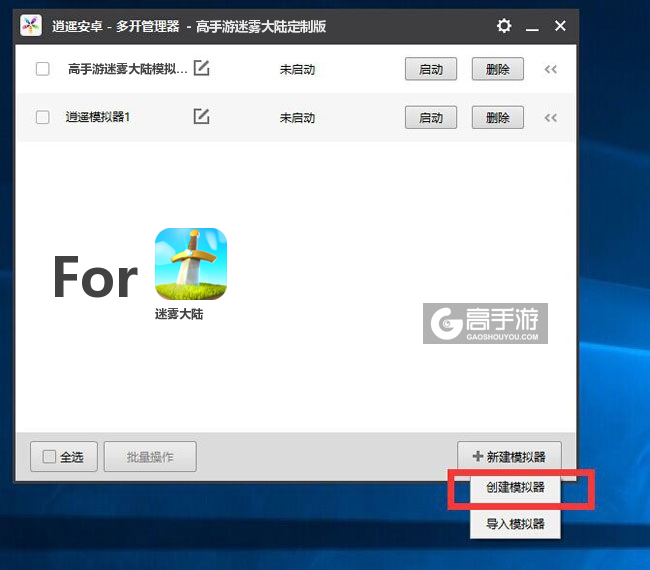Screen dimensions: 650x570
Task: Open the 新建模拟器 dropdown button
Action: (x=509, y=456)
